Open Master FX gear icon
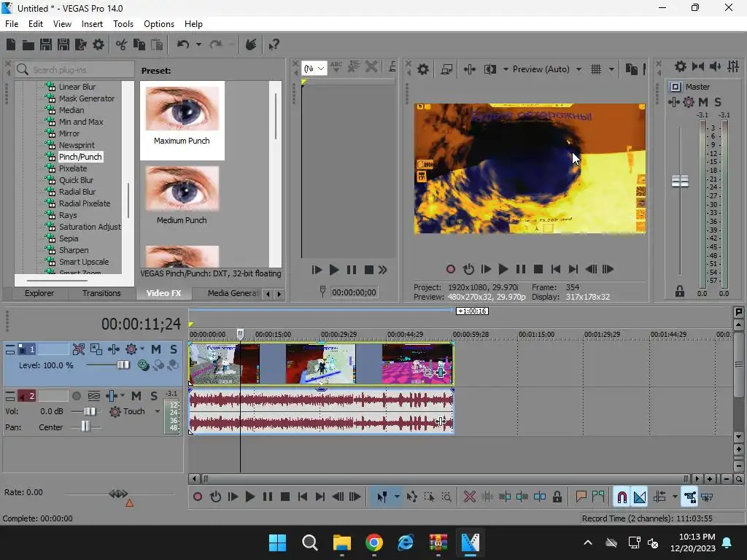The width and height of the screenshot is (747, 560). click(689, 102)
